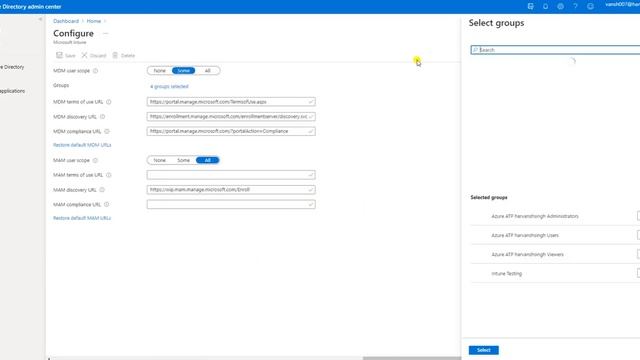Click Restore default MDM URLs
Image resolution: width=640 pixels, height=360 pixels.
pos(82,145)
